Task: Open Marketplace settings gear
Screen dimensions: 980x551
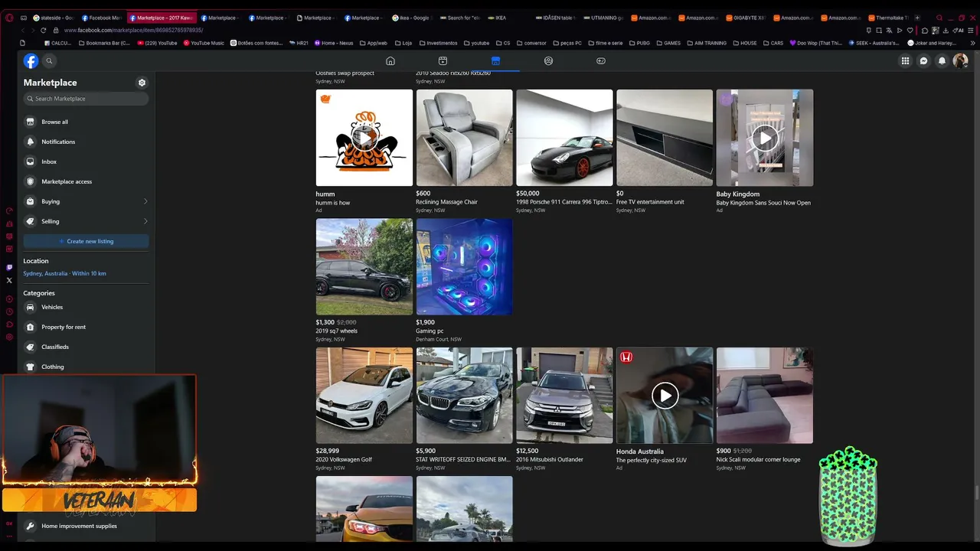Action: (142, 83)
